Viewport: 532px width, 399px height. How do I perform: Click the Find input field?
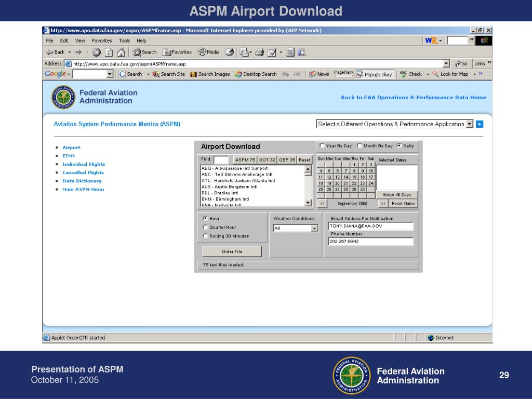pyautogui.click(x=221, y=160)
